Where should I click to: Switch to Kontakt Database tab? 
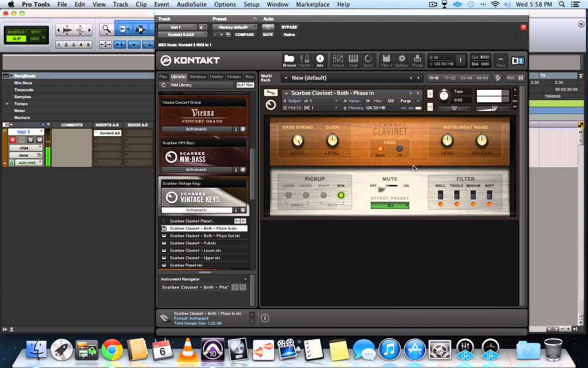click(198, 77)
